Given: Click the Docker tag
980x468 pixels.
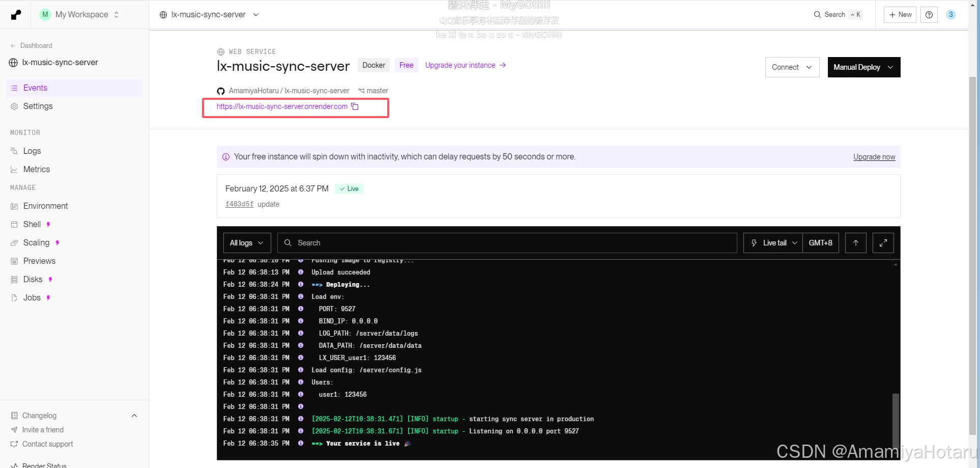Looking at the screenshot, I should [373, 65].
